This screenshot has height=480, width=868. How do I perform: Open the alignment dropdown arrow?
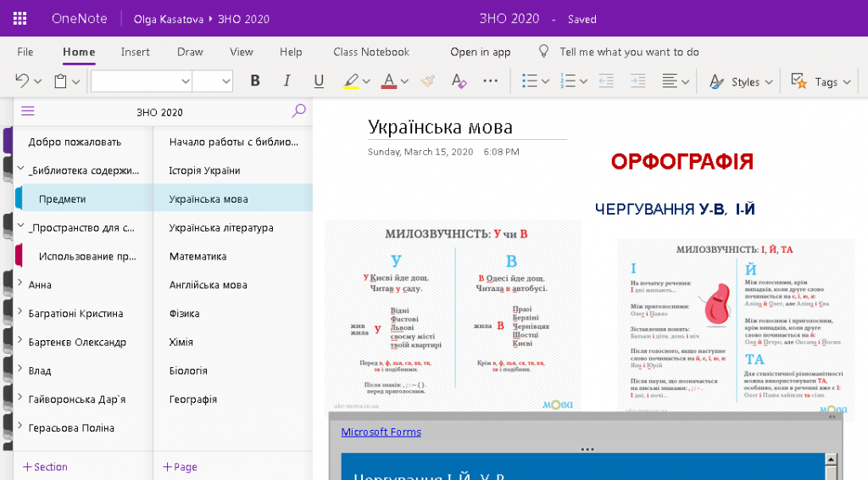(685, 81)
